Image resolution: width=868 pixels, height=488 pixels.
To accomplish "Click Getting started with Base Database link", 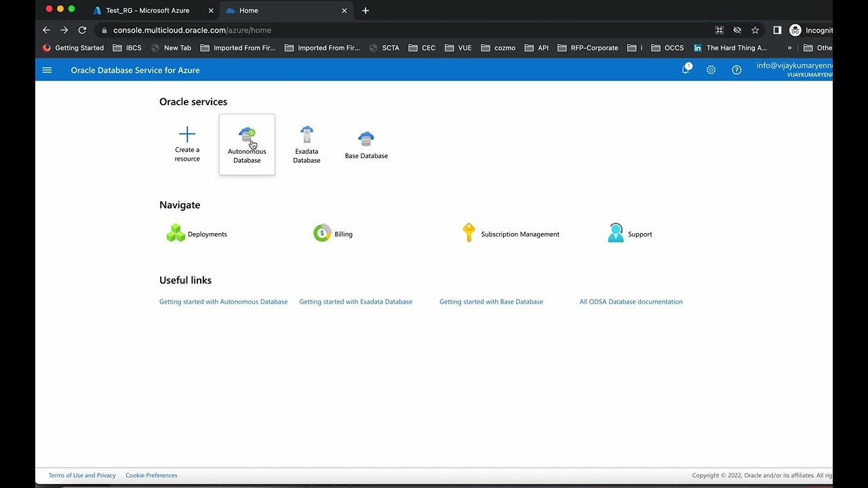I will tap(491, 302).
